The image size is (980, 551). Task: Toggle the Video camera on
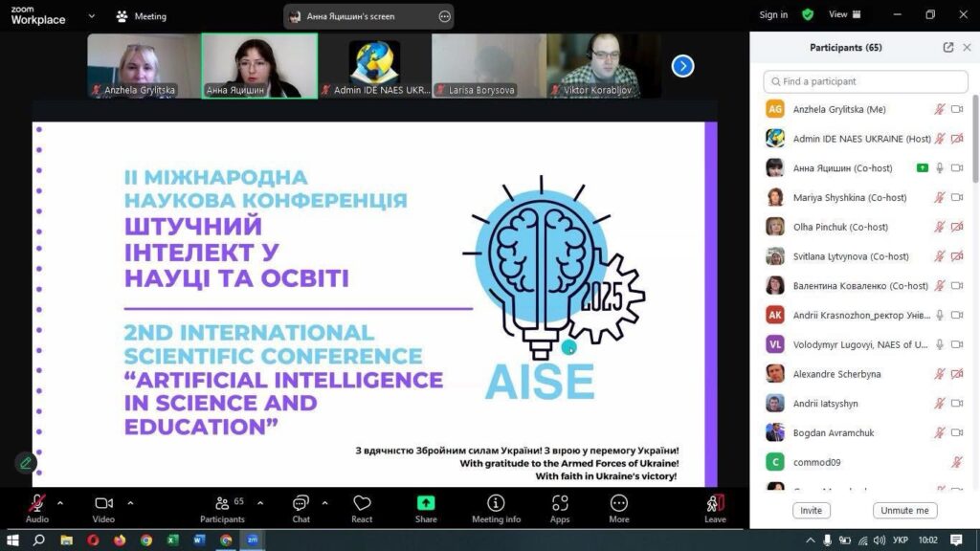(x=103, y=506)
